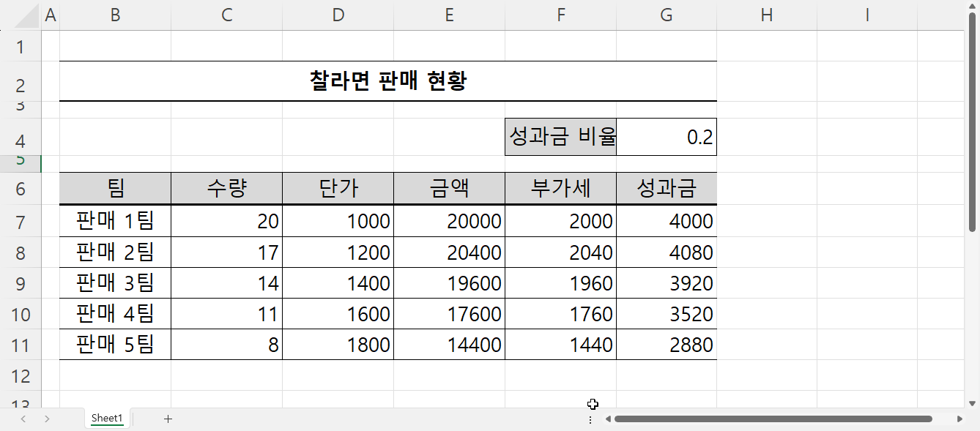Click the horizontal scrollbar thumb
980x431 pixels.
(x=773, y=419)
